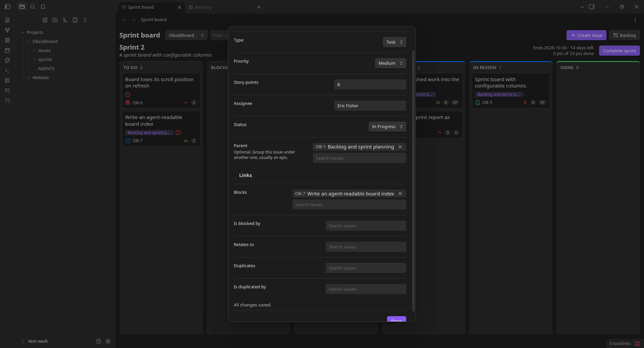Screen dimensions: 644x348
Task: Toggle the left sidebar collapse icon
Action: [x=7, y=7]
